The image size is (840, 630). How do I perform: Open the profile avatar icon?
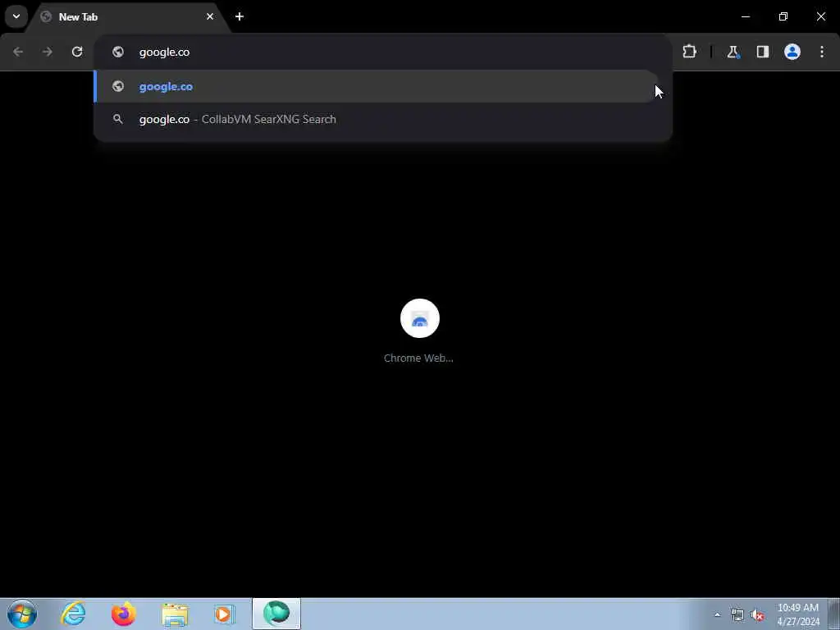point(792,52)
